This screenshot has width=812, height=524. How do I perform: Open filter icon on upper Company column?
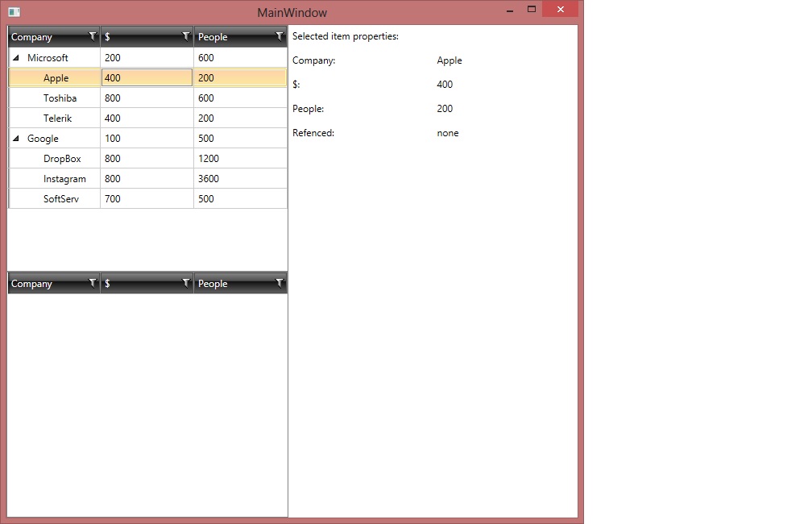point(93,36)
